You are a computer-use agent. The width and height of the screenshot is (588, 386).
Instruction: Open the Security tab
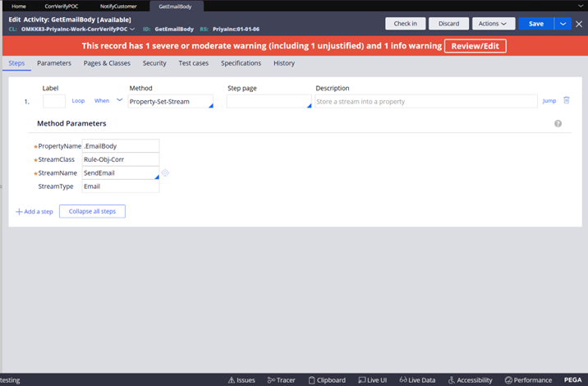(x=154, y=63)
